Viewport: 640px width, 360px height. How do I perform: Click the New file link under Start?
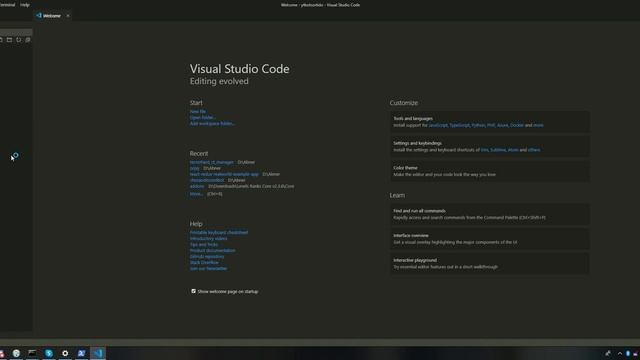click(x=198, y=111)
